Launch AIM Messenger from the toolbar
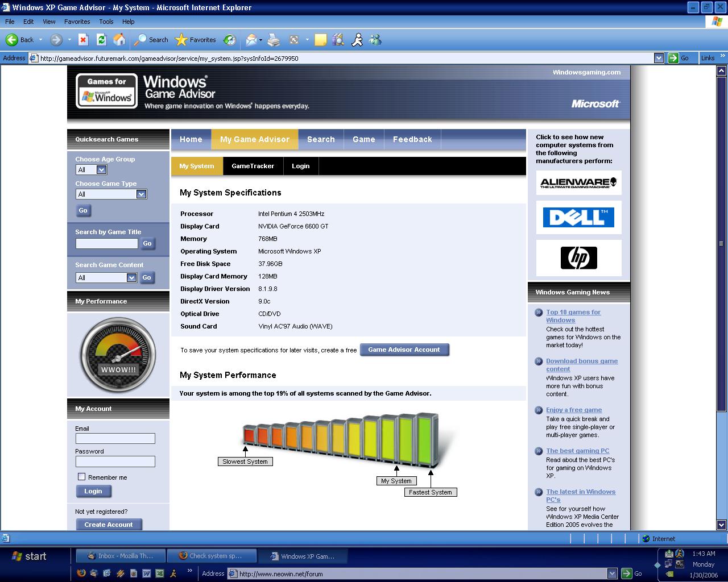This screenshot has width=728, height=582. pyautogui.click(x=357, y=40)
